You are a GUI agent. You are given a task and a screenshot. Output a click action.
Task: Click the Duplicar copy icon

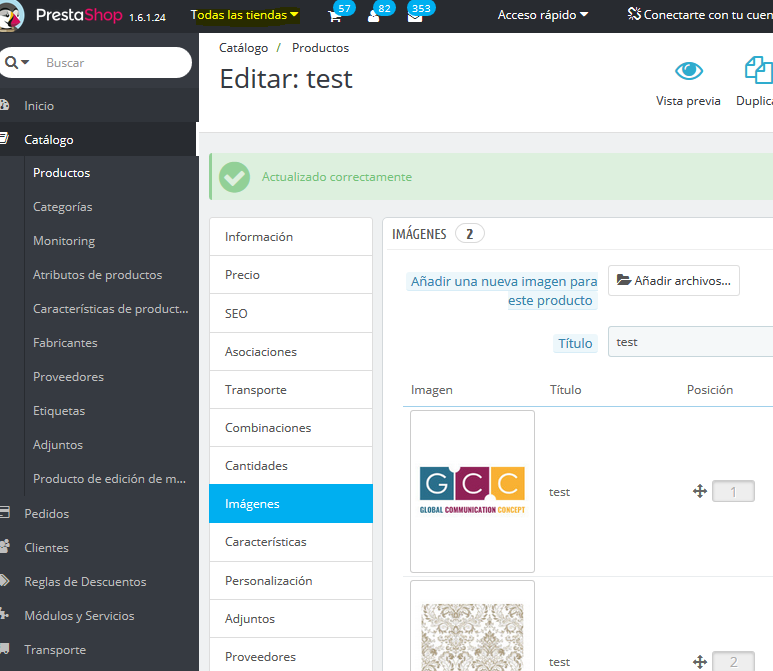(758, 70)
